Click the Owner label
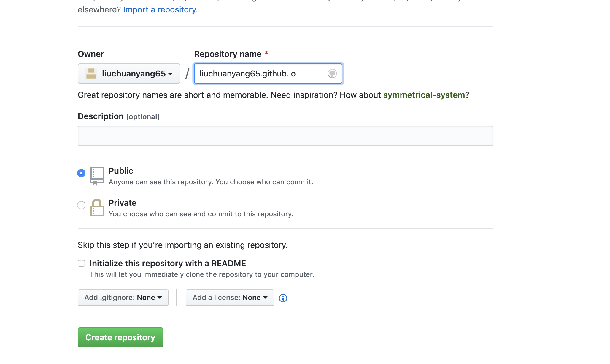Image resolution: width=610 pixels, height=364 pixels. 91,54
